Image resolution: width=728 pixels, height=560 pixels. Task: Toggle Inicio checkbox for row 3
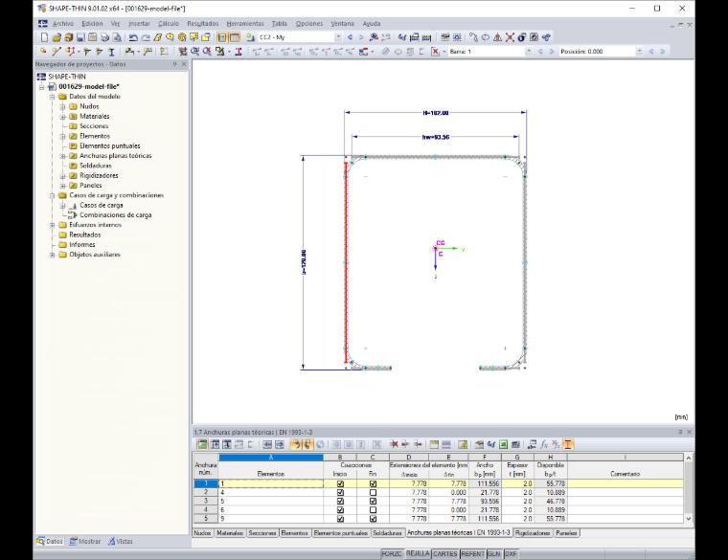pos(340,501)
